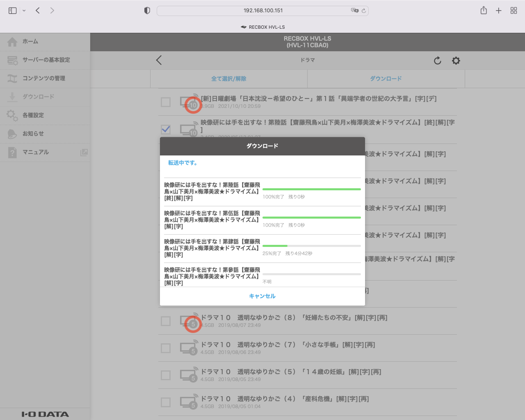The image size is (525, 420).
Task: Go back with the ドラマ header chevron
Action: click(x=159, y=60)
